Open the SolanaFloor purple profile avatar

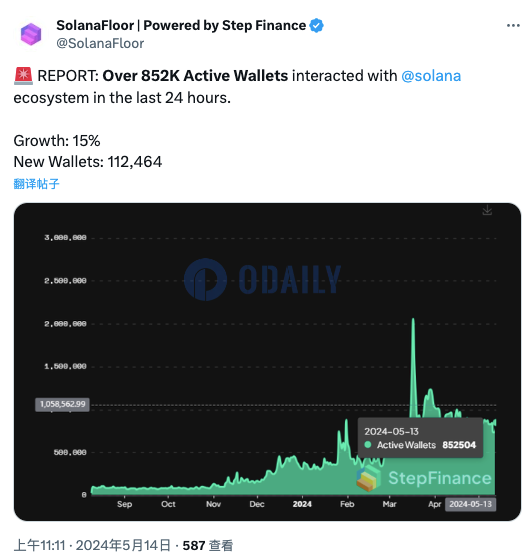(x=31, y=34)
